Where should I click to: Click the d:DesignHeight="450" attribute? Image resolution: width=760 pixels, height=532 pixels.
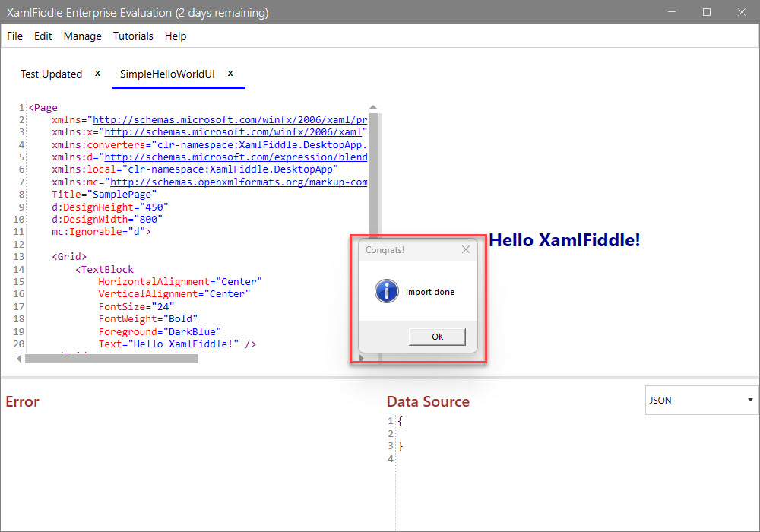click(110, 207)
